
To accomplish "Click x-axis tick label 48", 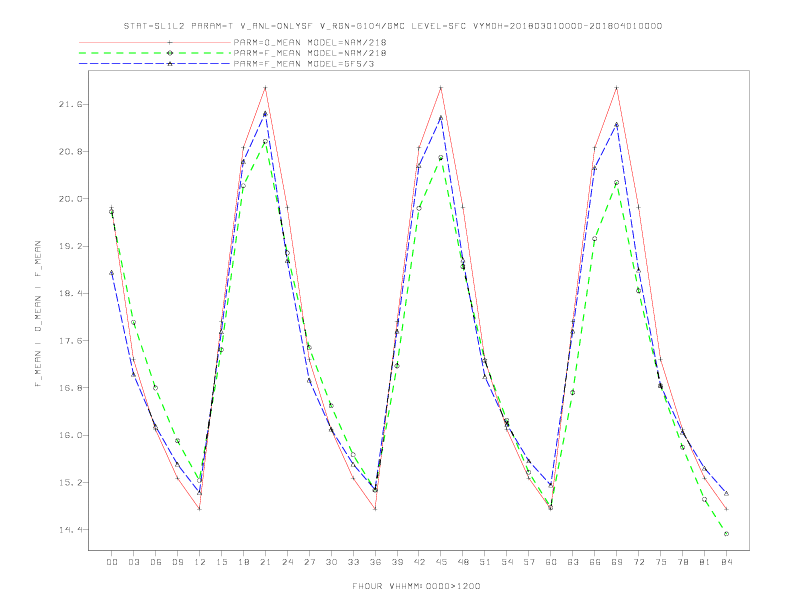I will coord(463,562).
